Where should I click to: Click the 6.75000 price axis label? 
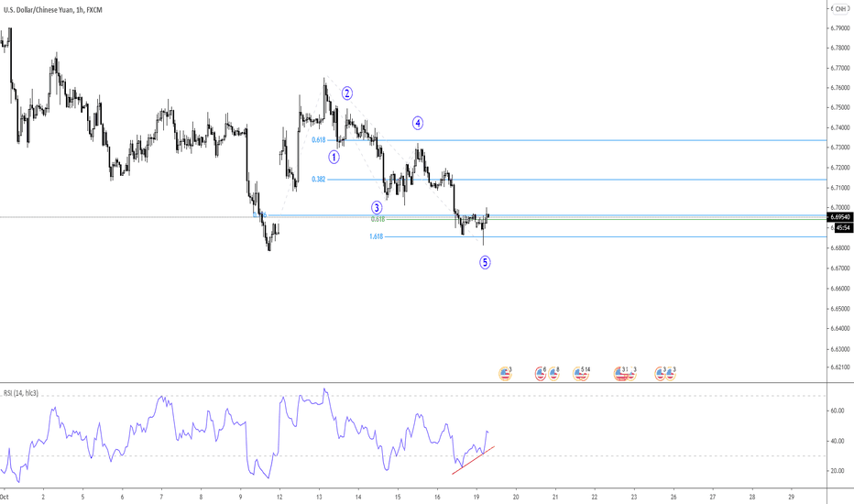click(x=840, y=107)
